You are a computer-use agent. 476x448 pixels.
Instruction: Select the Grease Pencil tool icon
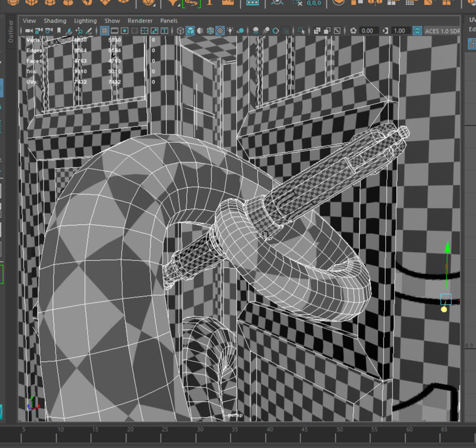point(89,31)
